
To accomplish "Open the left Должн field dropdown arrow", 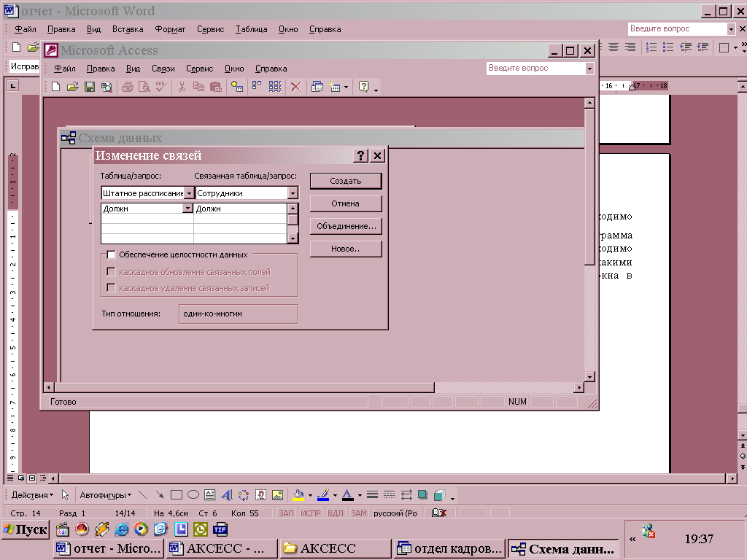I will [187, 209].
